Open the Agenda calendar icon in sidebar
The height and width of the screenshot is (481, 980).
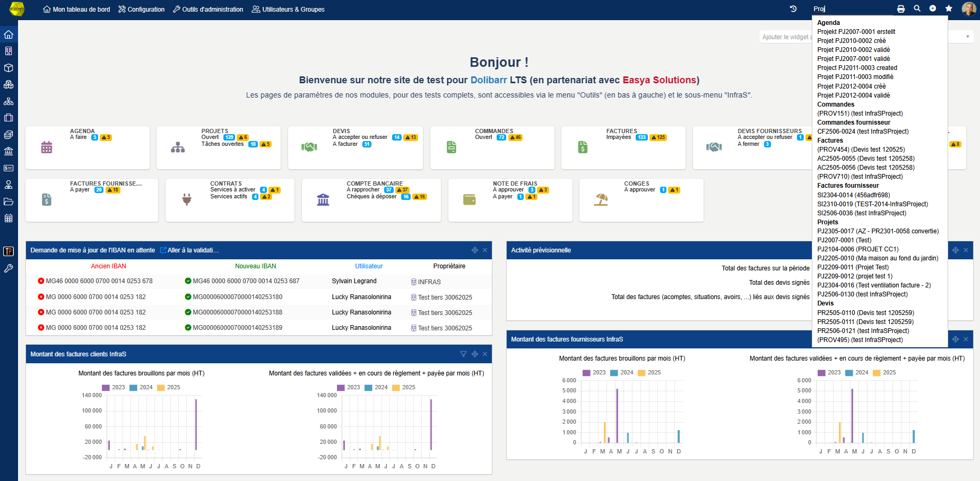point(8,218)
